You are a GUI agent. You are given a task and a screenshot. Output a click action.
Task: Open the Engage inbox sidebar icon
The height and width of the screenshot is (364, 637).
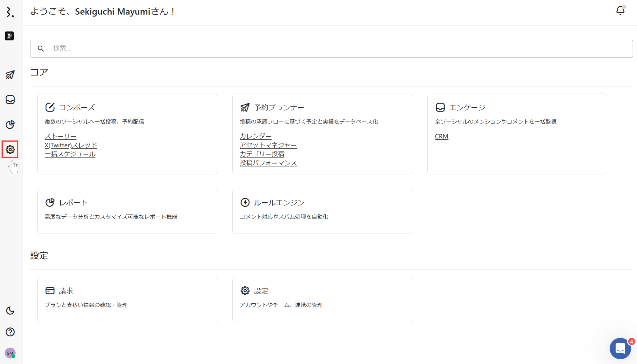(10, 100)
